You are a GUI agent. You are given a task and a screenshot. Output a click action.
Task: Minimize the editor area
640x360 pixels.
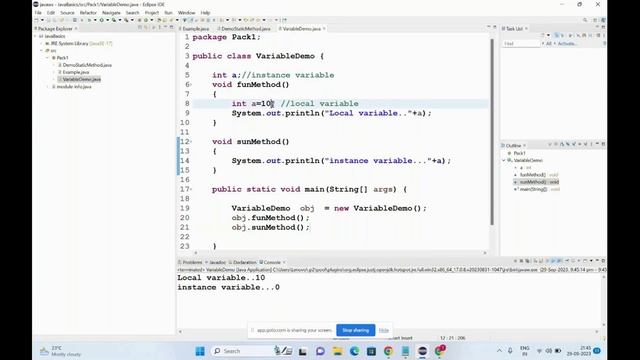click(489, 27)
